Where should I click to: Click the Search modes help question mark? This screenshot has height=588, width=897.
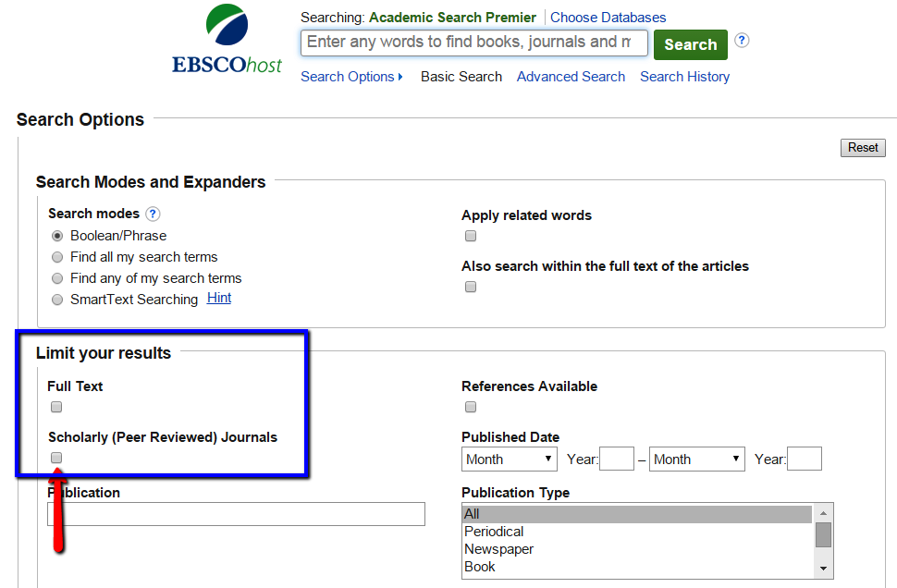click(x=152, y=214)
